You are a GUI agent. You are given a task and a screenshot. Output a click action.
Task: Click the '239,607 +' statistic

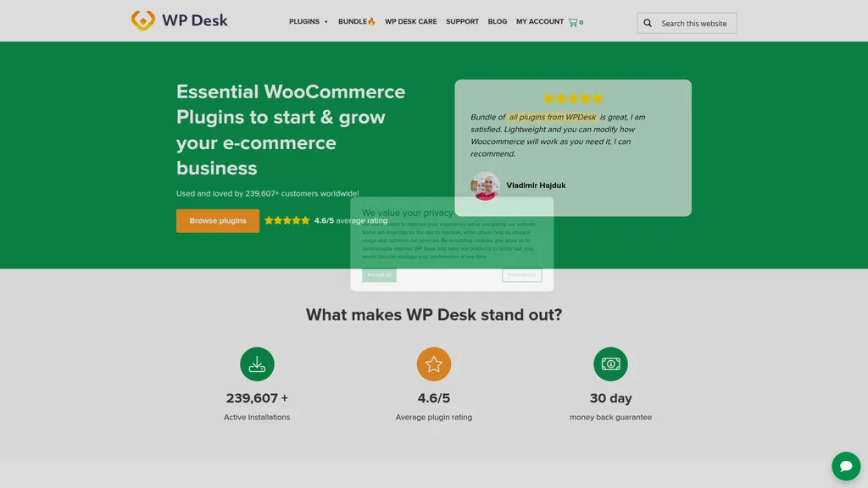pos(257,398)
